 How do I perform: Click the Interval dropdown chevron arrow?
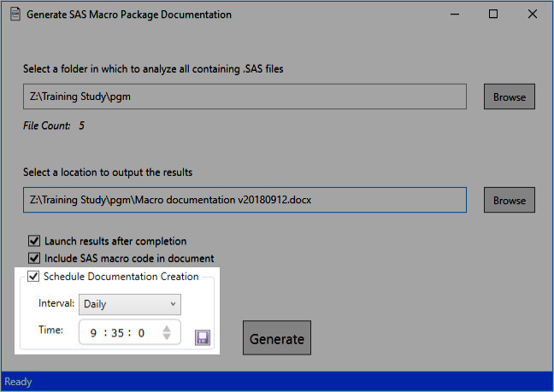173,304
